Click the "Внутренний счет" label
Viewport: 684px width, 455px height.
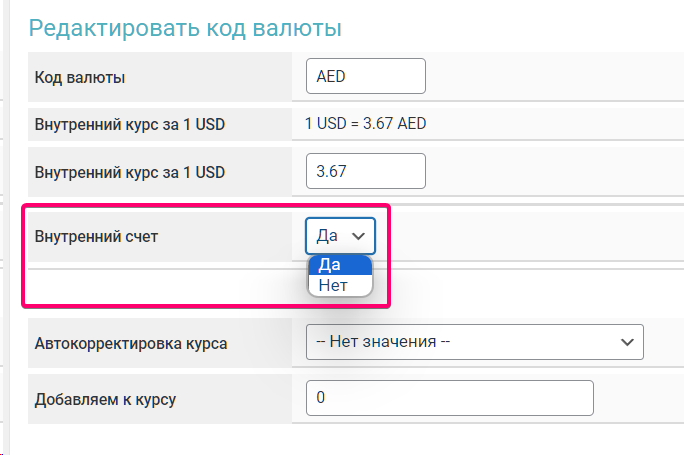96,237
